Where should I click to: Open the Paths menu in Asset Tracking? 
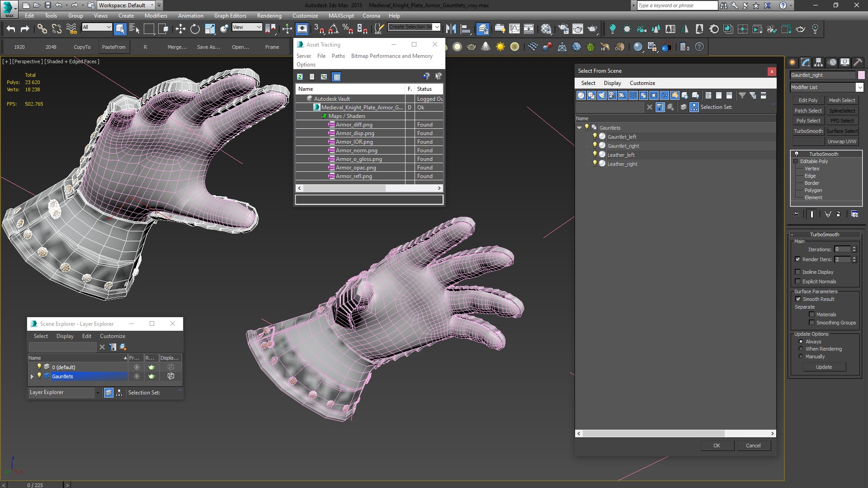(x=338, y=56)
